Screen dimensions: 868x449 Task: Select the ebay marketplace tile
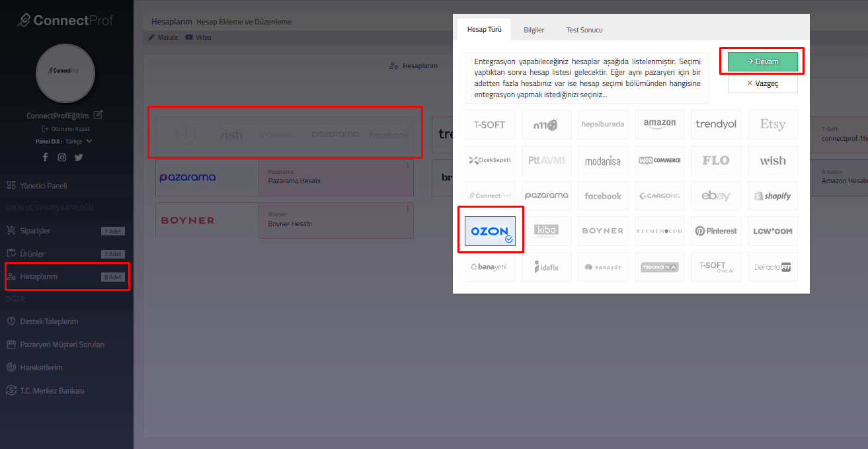click(716, 196)
